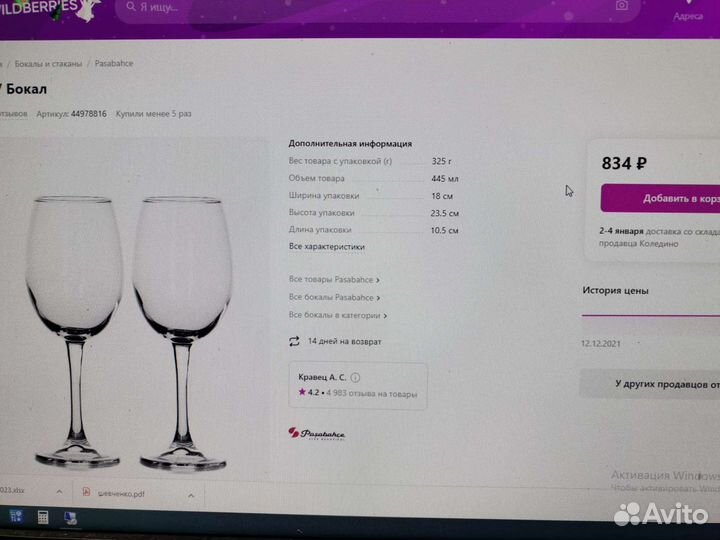720x540 pixels.
Task: Open Windows Start button in taskbar
Action: [x=16, y=517]
